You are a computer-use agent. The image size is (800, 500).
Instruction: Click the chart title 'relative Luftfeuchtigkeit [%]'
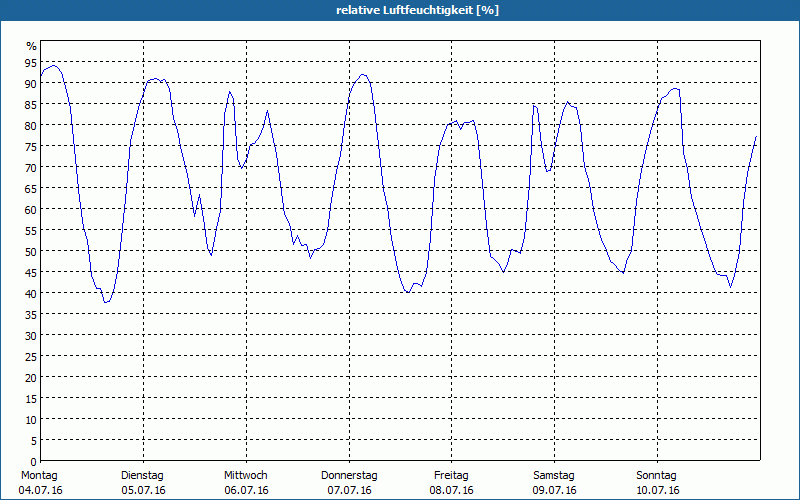coord(418,10)
